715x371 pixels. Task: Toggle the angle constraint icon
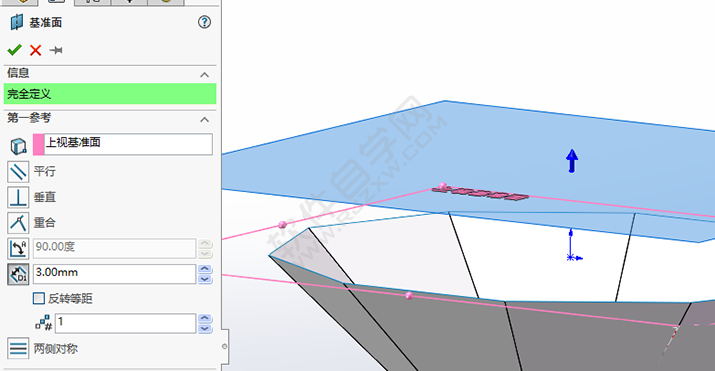click(x=18, y=248)
